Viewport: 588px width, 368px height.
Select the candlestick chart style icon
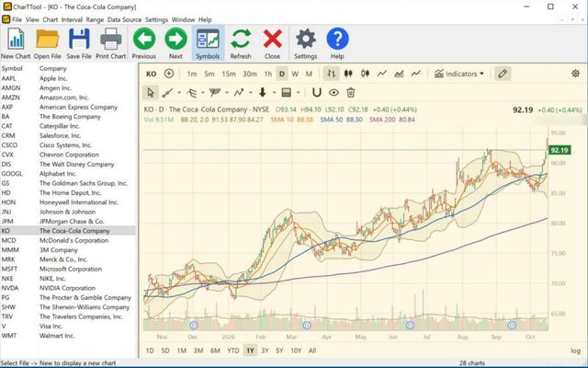click(348, 74)
